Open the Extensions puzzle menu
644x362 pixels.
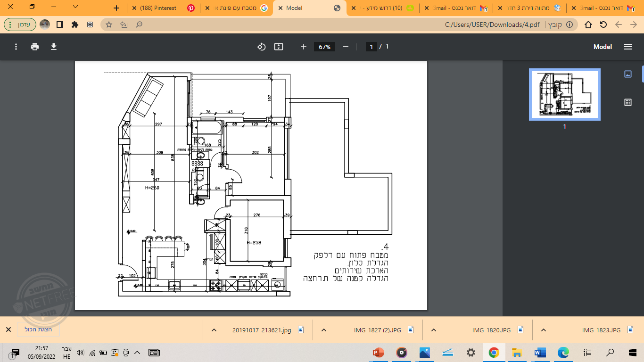[x=74, y=25]
